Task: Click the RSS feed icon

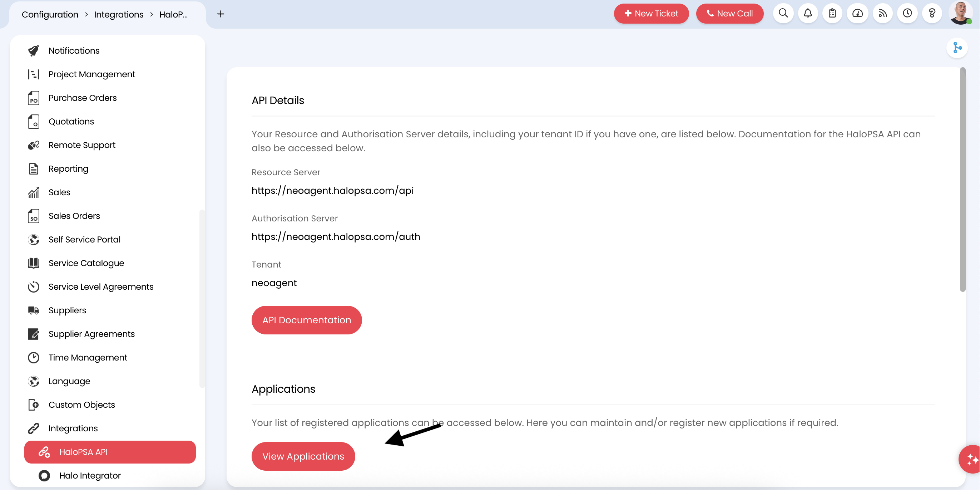Action: pos(883,13)
